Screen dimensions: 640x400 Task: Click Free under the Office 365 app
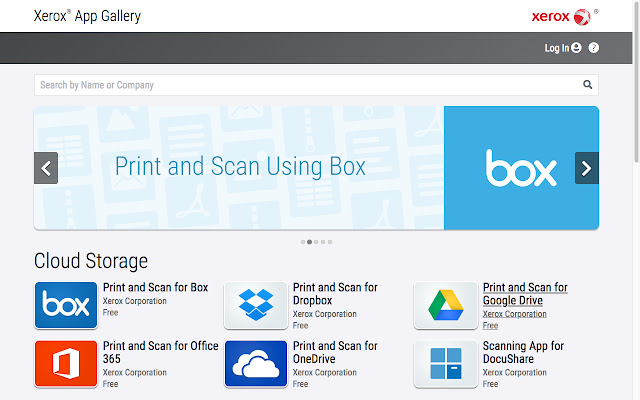pyautogui.click(x=110, y=384)
